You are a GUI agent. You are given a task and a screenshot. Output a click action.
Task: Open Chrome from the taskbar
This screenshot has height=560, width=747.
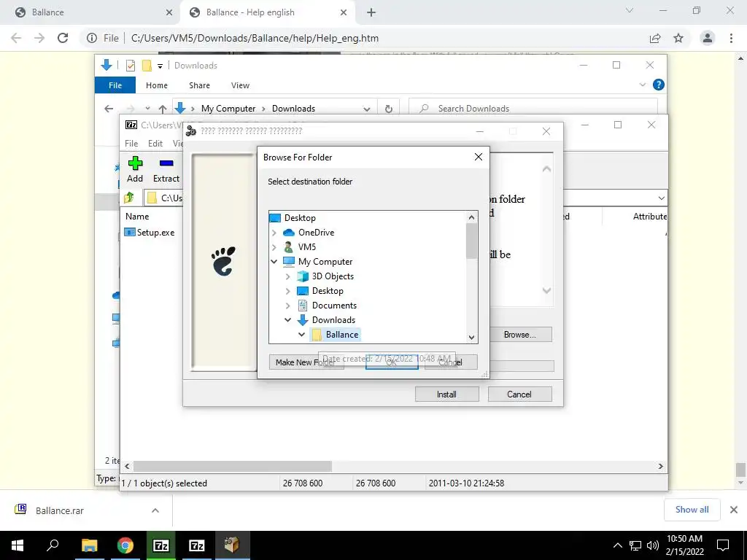(x=125, y=545)
